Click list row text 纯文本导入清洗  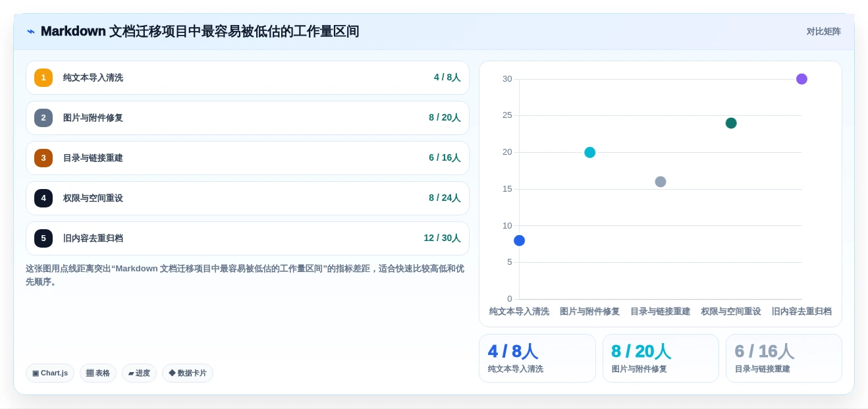[x=93, y=78]
